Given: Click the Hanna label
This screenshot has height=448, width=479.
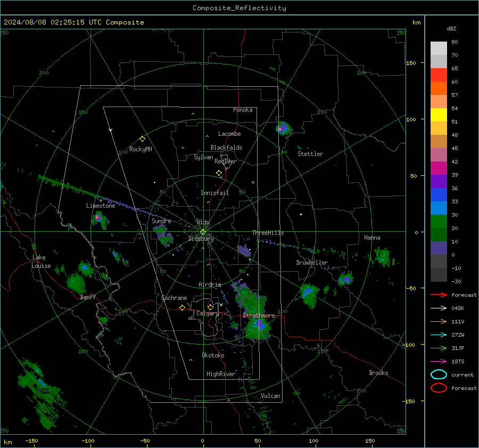Looking at the screenshot, I should pyautogui.click(x=372, y=238).
